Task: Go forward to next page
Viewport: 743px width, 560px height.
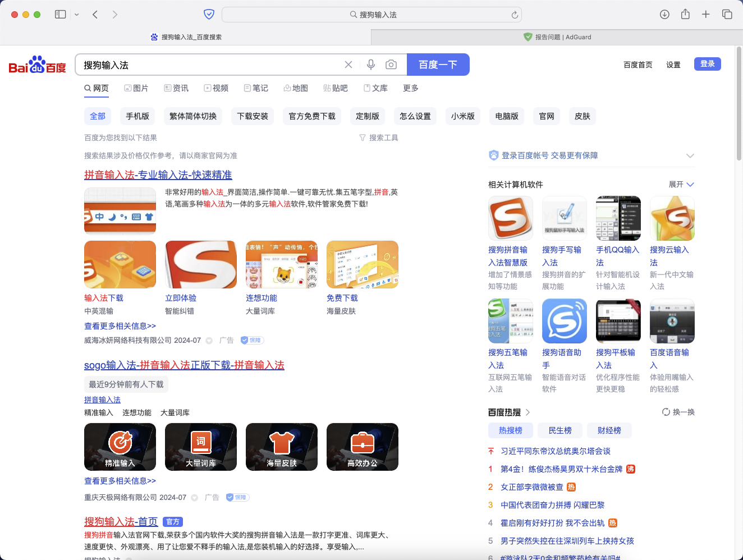Action: (x=115, y=15)
